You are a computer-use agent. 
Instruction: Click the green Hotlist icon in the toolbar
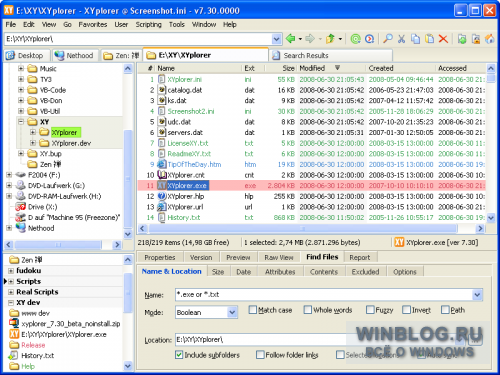pos(356,39)
